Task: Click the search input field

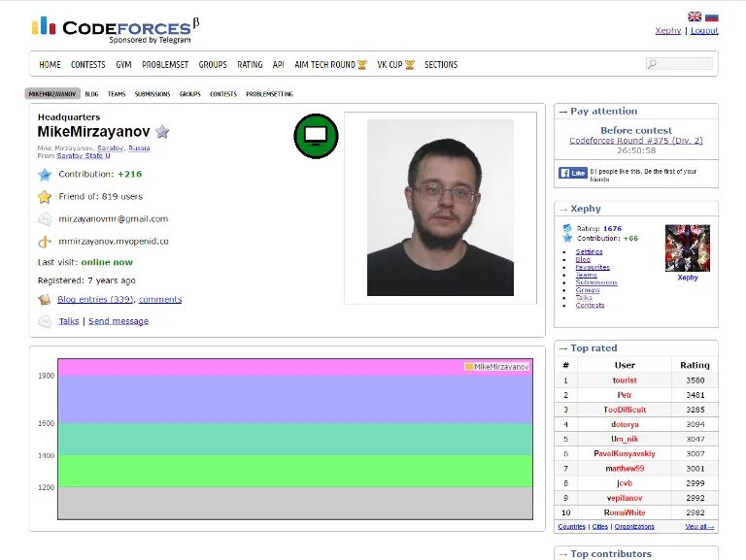Action: 679,64
